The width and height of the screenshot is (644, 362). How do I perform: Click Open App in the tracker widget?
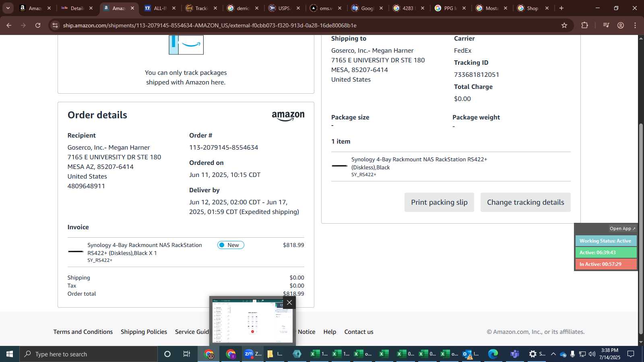[x=622, y=228]
